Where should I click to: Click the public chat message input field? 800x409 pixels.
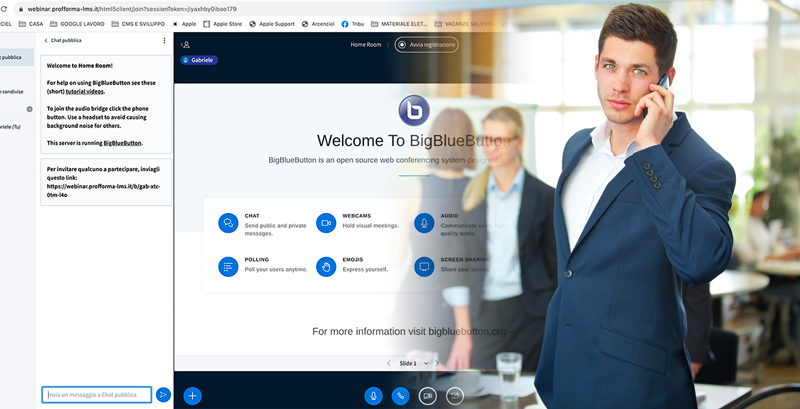(96, 395)
